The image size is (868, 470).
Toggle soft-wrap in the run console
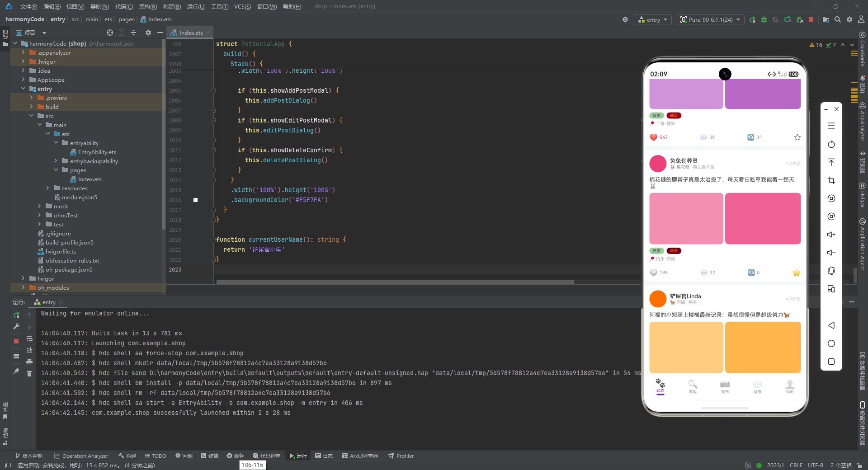(29, 338)
